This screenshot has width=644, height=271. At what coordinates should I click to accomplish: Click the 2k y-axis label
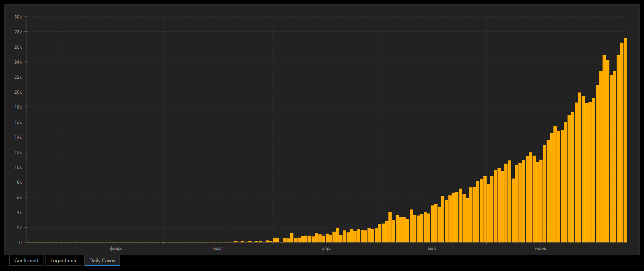(x=19, y=228)
